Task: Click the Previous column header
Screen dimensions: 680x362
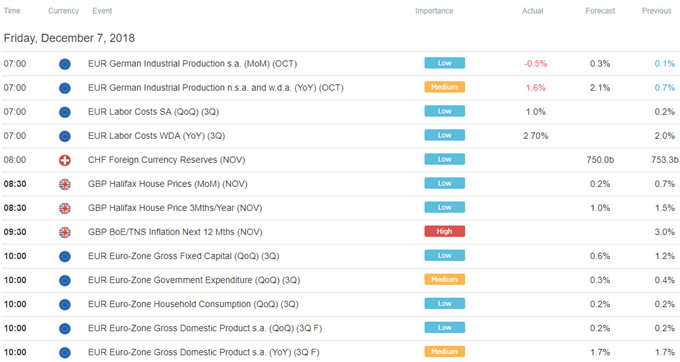Action: click(x=657, y=11)
